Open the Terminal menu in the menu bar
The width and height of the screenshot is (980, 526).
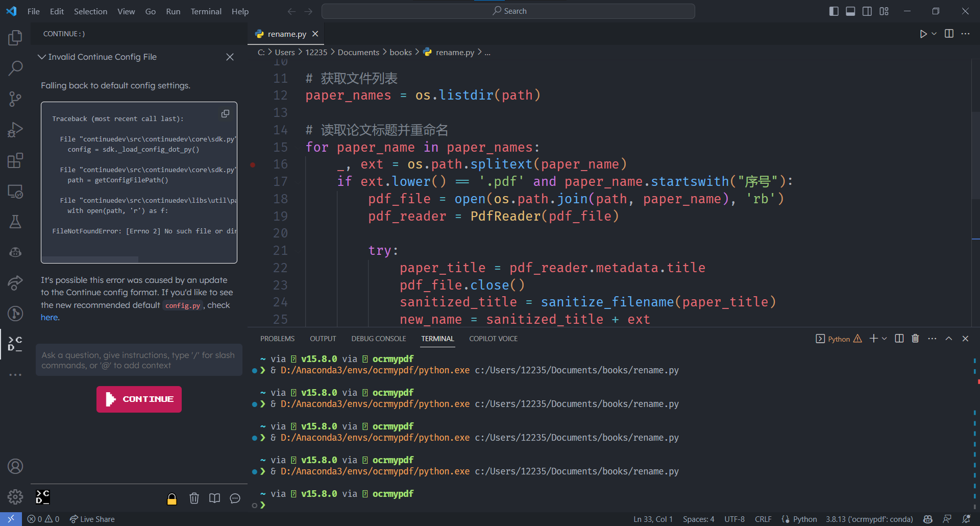click(x=206, y=11)
